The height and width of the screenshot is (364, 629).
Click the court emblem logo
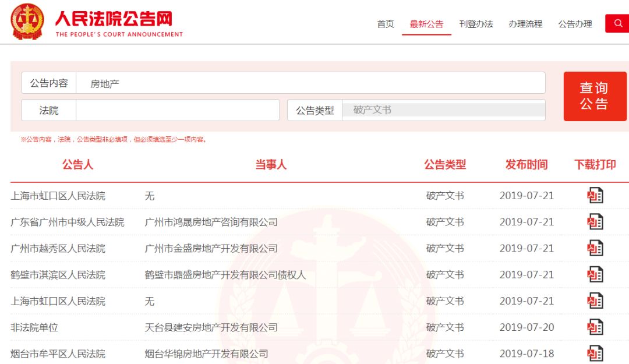[x=27, y=22]
